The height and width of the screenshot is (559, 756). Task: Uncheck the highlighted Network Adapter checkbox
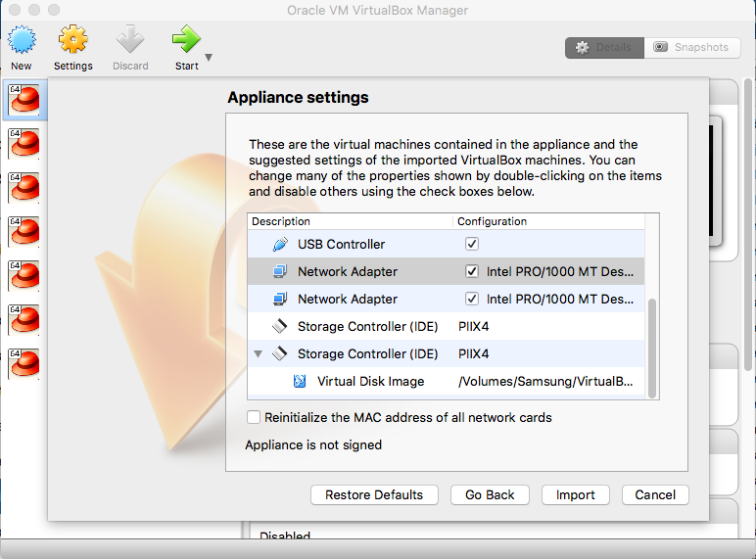[x=471, y=271]
